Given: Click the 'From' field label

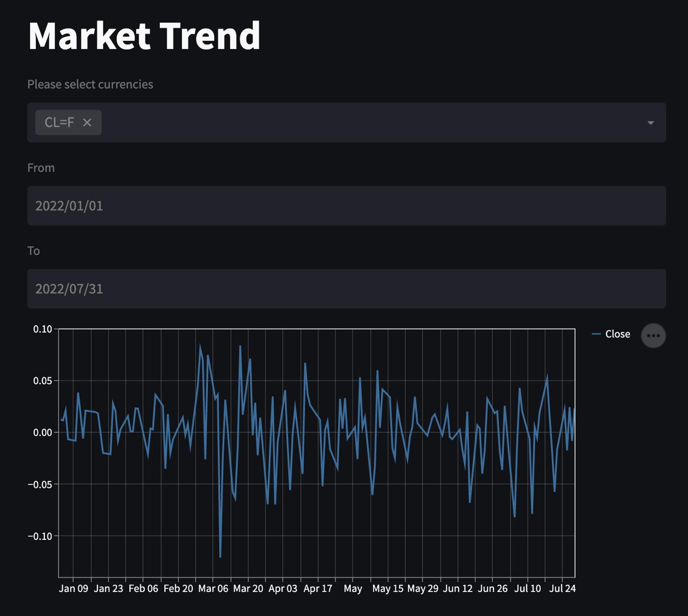Looking at the screenshot, I should [41, 168].
